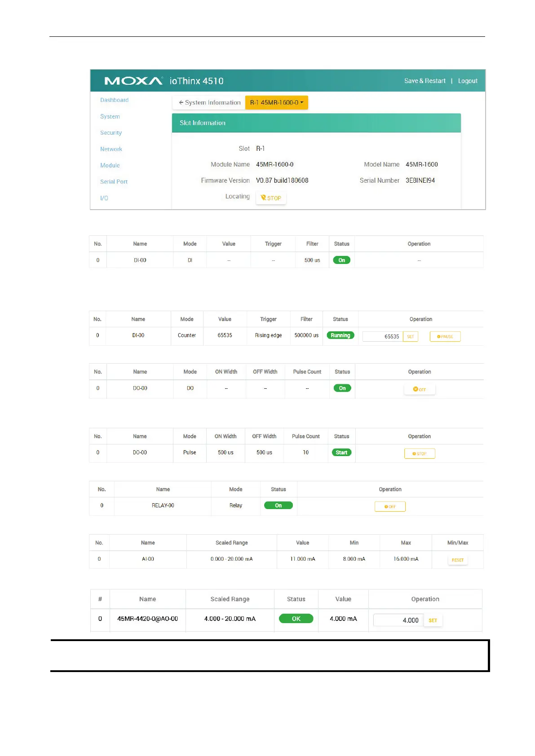
Task: Click On status badge for RELAY-00
Action: click(x=279, y=505)
